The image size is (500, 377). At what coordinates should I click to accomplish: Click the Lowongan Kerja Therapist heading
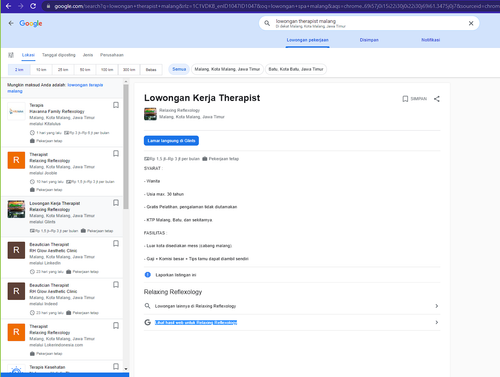pos(202,98)
